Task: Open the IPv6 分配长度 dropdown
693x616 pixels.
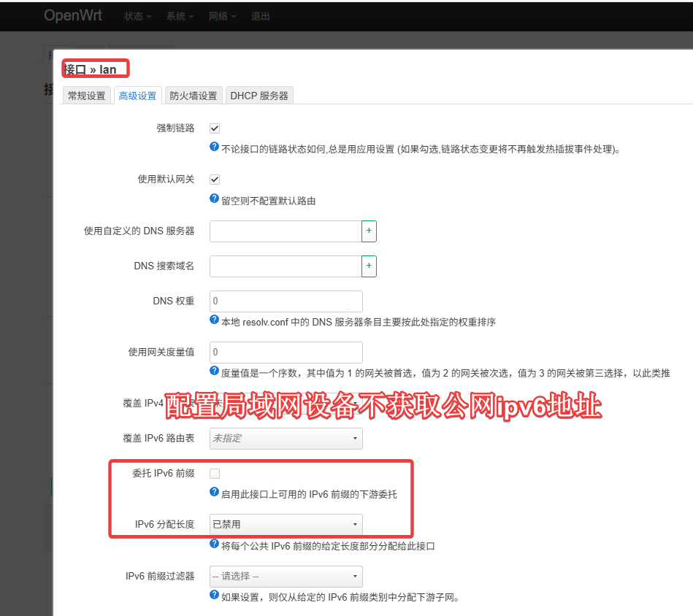Action: click(x=286, y=524)
